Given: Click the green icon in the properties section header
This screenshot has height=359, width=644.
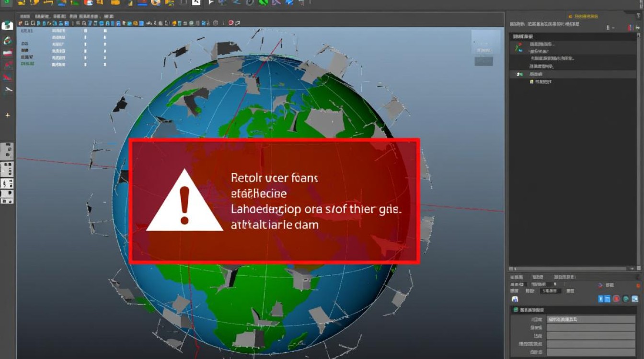Looking at the screenshot, I should pyautogui.click(x=516, y=310).
